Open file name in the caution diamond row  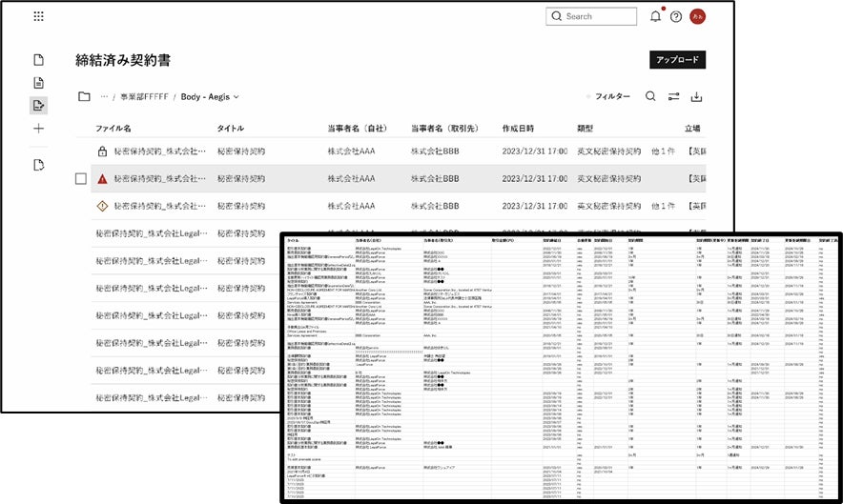click(x=159, y=206)
